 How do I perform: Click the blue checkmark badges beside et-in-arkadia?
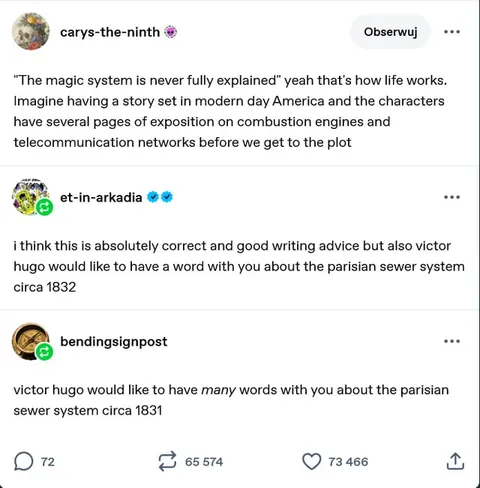pyautogui.click(x=160, y=197)
